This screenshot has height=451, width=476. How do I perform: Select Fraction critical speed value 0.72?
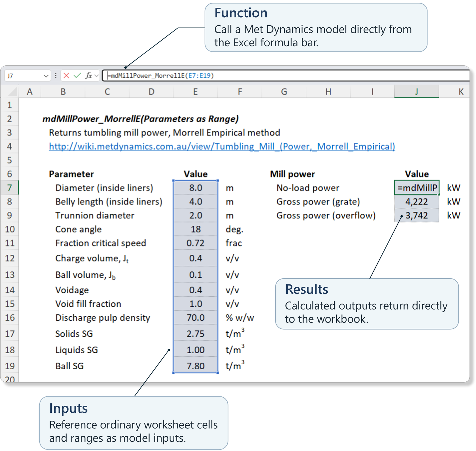195,243
